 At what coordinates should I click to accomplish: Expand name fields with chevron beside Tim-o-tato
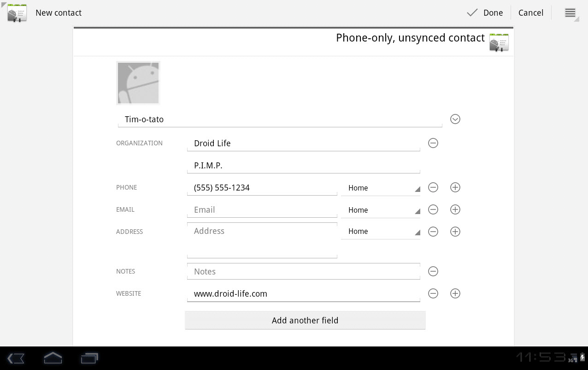[455, 119]
